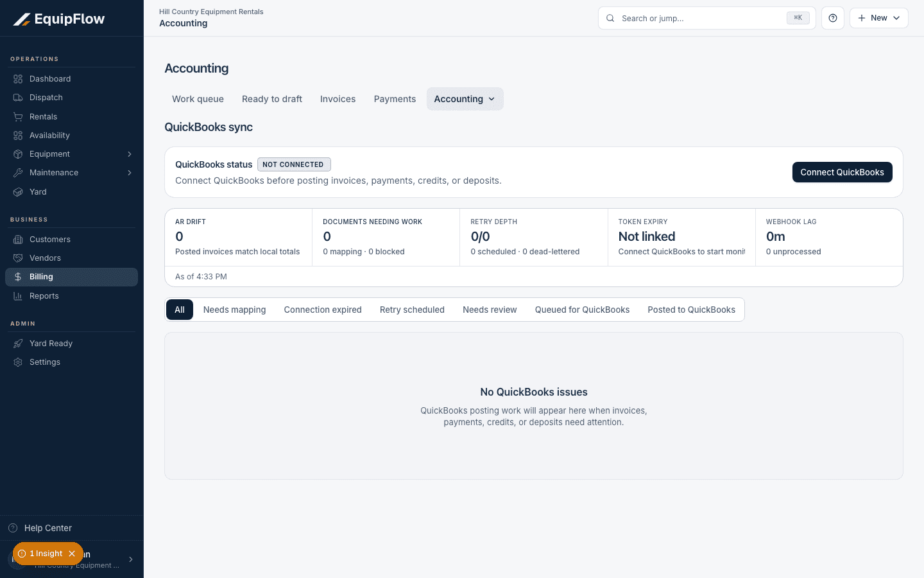This screenshot has width=924, height=578.
Task: Open Rentals cart icon in sidebar
Action: click(18, 117)
